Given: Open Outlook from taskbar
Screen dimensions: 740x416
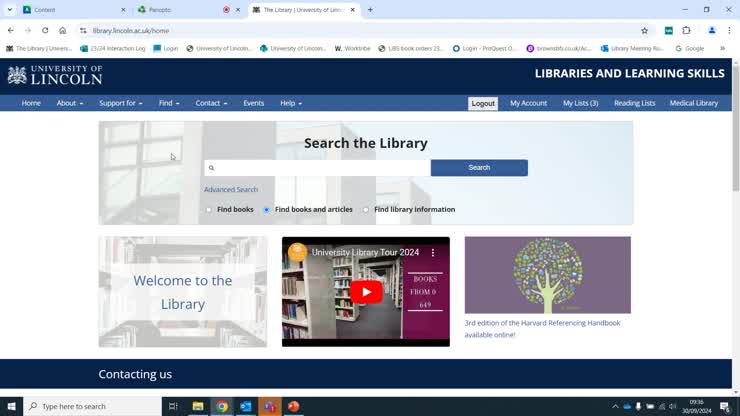Looking at the screenshot, I should tap(246, 406).
